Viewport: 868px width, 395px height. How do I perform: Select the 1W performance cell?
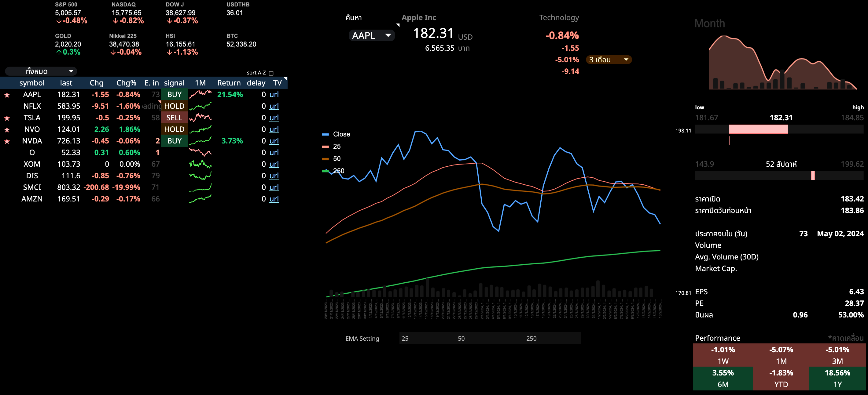click(723, 355)
